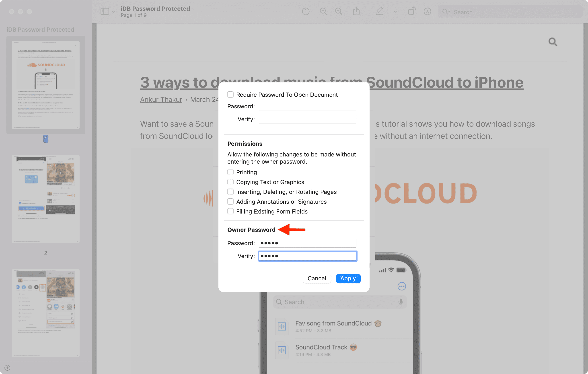The image size is (588, 374).
Task: Select the third page thumbnail
Action: coord(46,313)
